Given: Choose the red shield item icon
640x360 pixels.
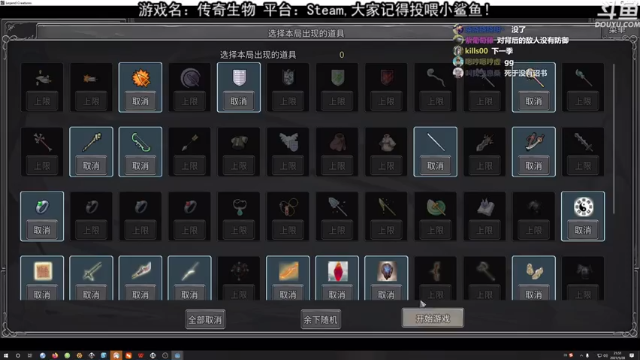Looking at the screenshot, I should tap(387, 78).
